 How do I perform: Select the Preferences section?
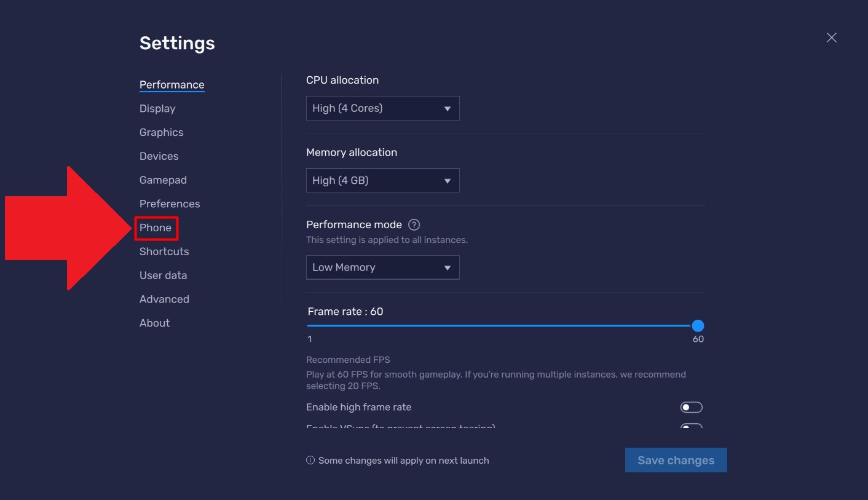(x=169, y=204)
